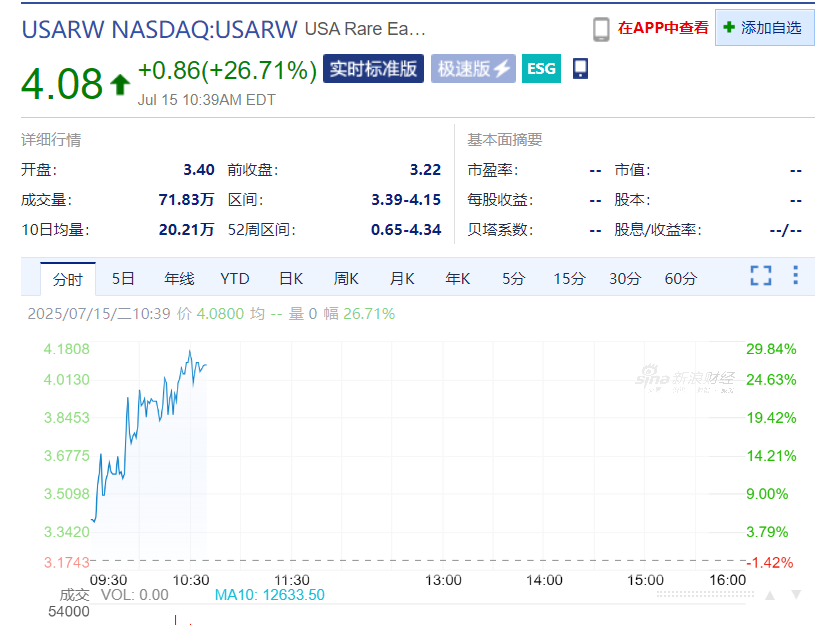Switch to 极速版 mode
Viewport: 835px width, 625px height.
tap(473, 69)
